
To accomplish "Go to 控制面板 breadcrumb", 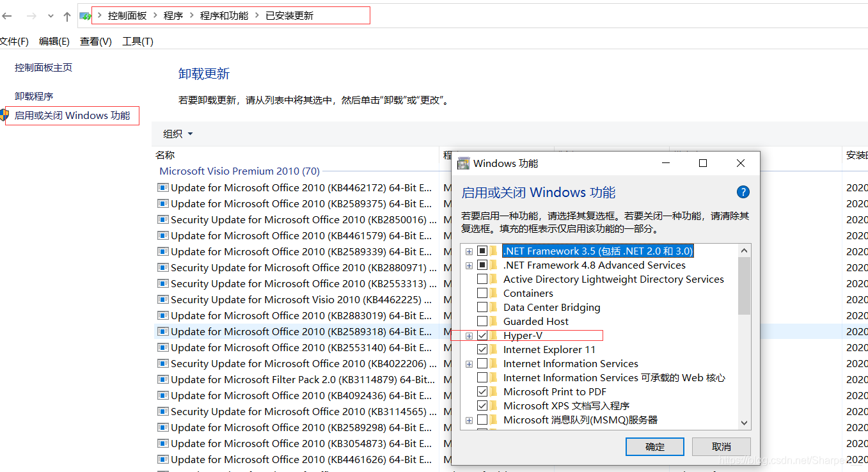I will click(127, 16).
